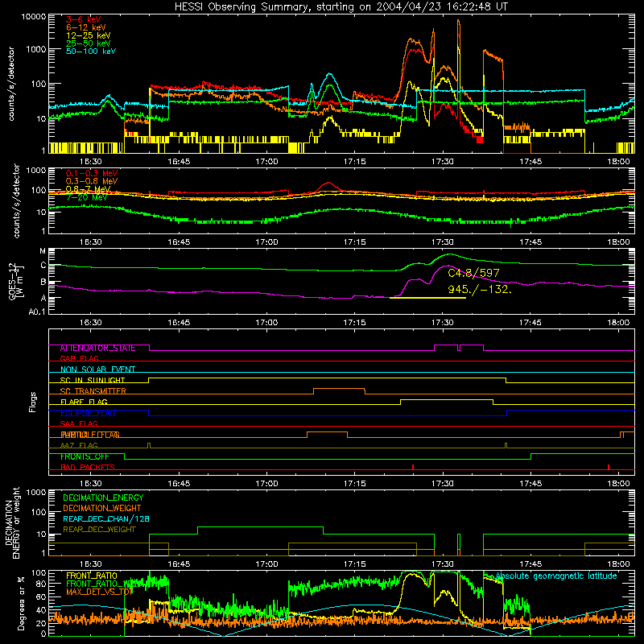Click the 17:30 time label under GOES panel

(x=442, y=323)
